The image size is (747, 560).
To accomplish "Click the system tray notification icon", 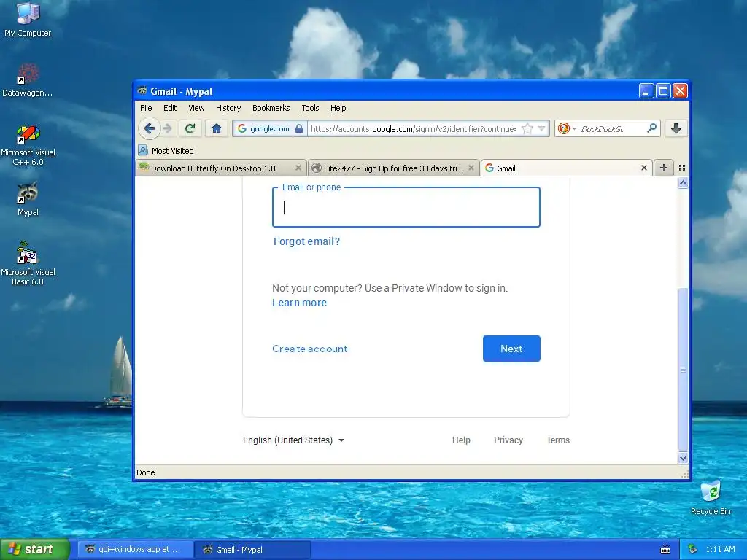I will (x=692, y=549).
